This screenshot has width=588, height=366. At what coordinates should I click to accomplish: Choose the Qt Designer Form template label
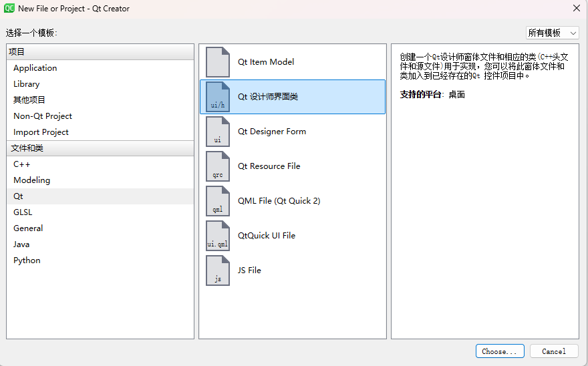(272, 132)
